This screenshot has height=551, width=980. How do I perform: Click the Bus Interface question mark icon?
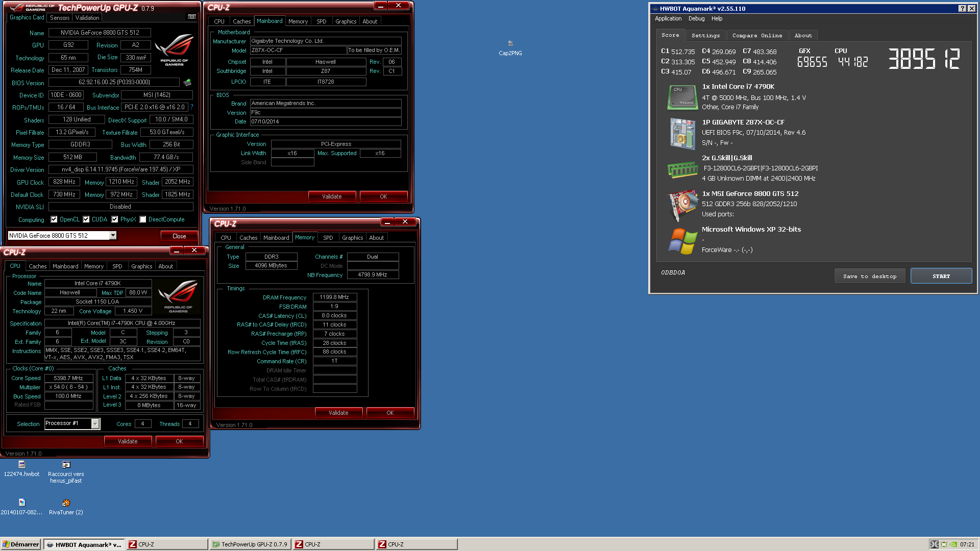click(192, 107)
